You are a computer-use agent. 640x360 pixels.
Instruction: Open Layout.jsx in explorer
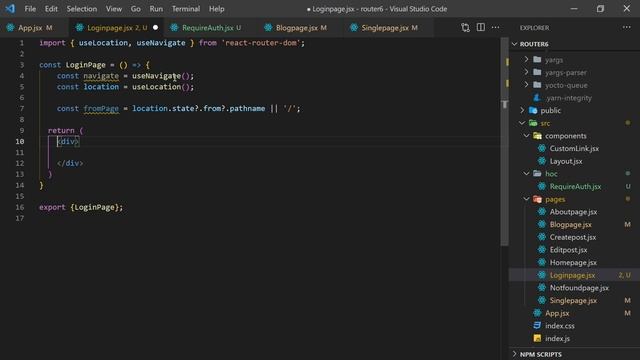pos(574,161)
